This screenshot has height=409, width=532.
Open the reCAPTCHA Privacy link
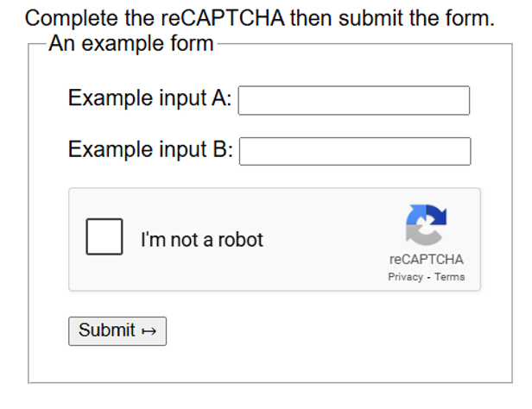coord(405,277)
